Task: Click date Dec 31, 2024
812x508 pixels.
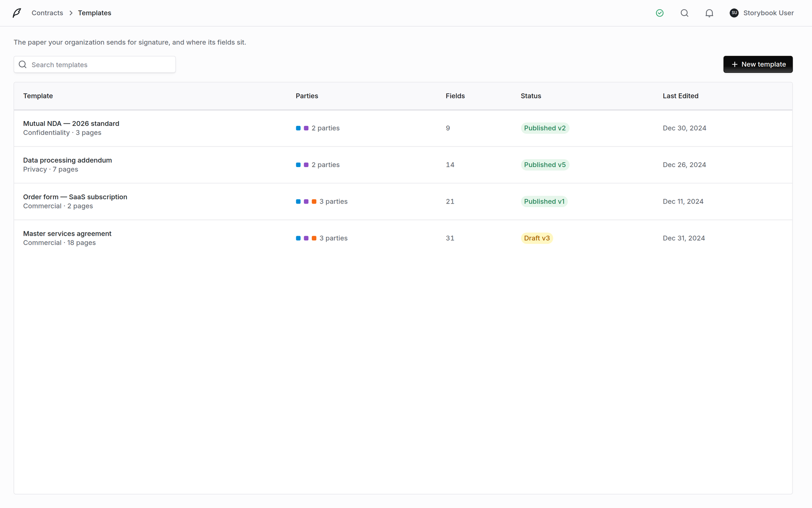Action: pos(684,238)
